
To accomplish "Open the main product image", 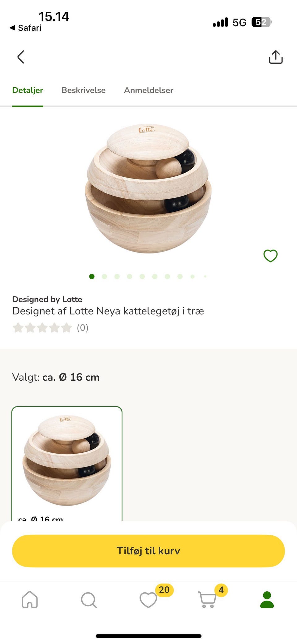I will coord(148,188).
